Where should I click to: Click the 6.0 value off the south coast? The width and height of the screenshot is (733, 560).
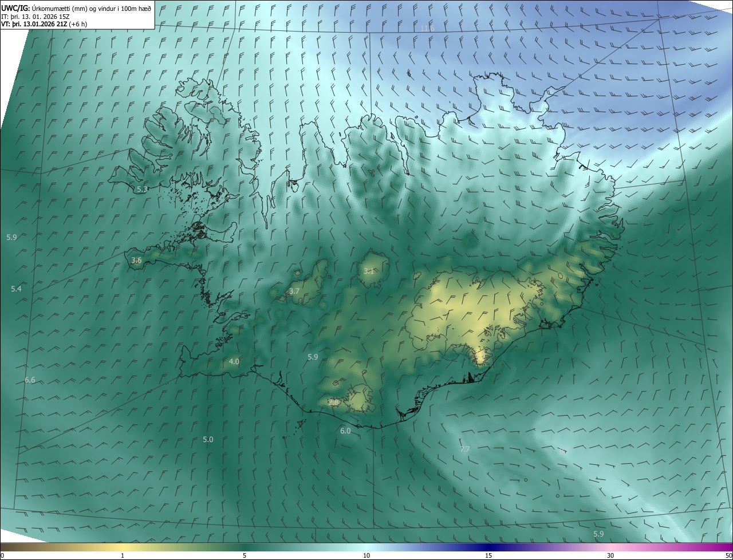[x=345, y=431]
